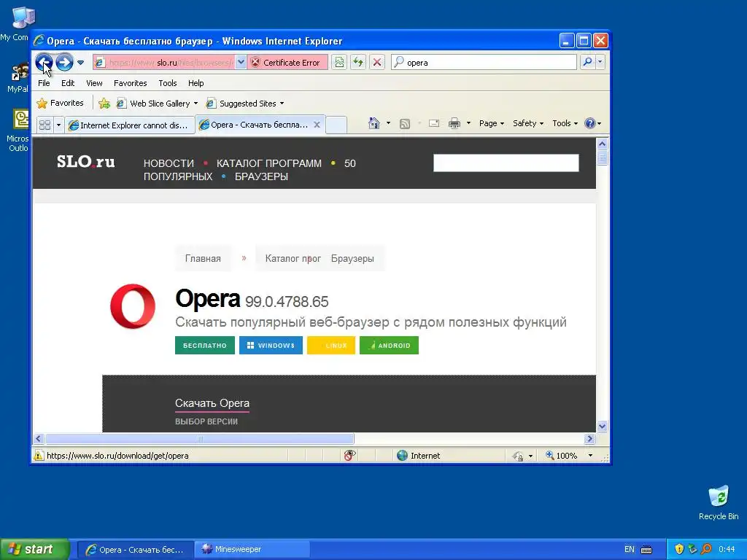Open the 100% zoom level button
Viewport: 747px width, 560px height.
[x=562, y=456]
